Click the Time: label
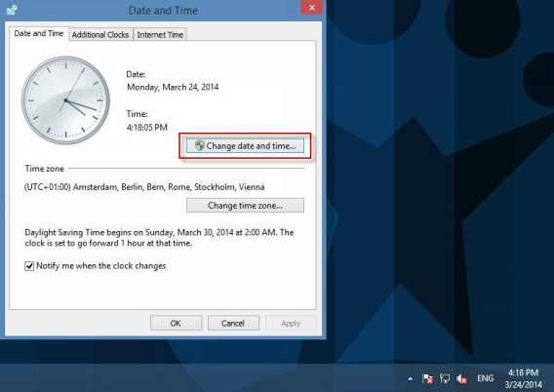Viewport: 554px width, 392px height. pyautogui.click(x=137, y=114)
